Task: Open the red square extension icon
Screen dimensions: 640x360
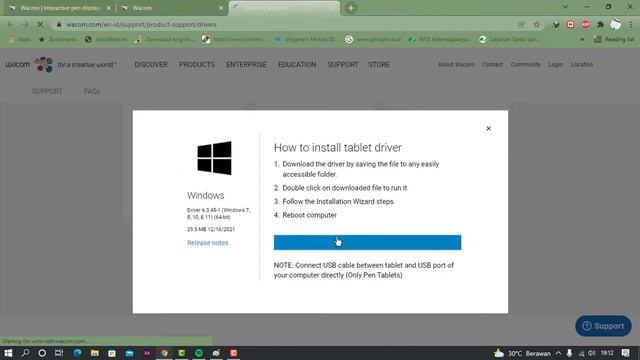Action: click(x=571, y=24)
